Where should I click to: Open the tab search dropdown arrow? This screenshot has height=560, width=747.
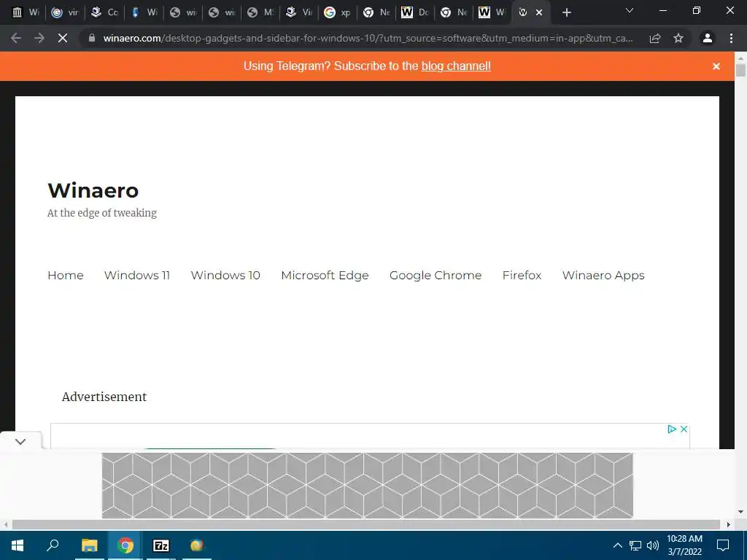pyautogui.click(x=630, y=10)
